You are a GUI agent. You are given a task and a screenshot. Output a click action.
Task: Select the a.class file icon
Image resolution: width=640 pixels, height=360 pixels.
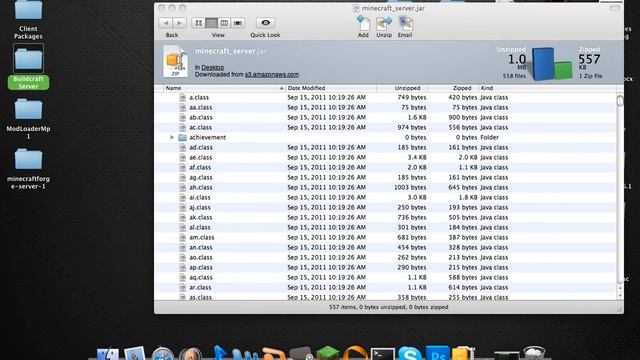tap(182, 98)
